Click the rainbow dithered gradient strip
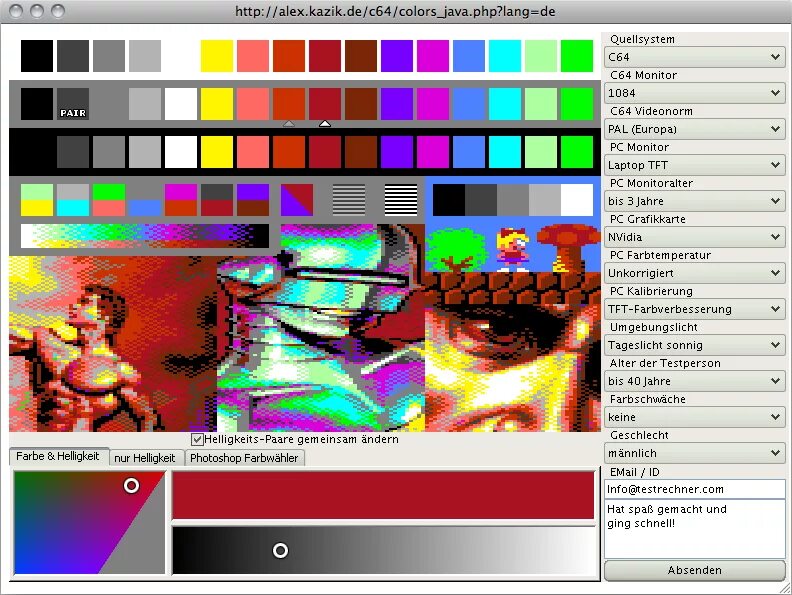 [145, 236]
